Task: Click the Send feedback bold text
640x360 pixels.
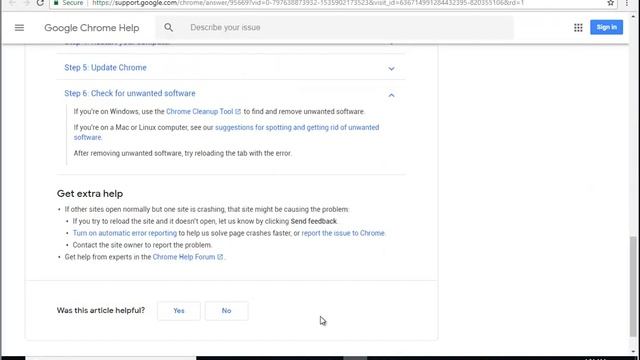Action: click(x=313, y=221)
